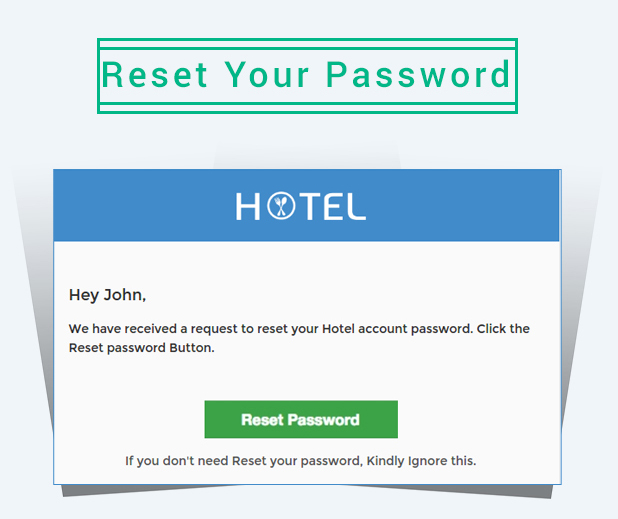Click the word "received" in the message
The image size is (618, 519).
(151, 329)
